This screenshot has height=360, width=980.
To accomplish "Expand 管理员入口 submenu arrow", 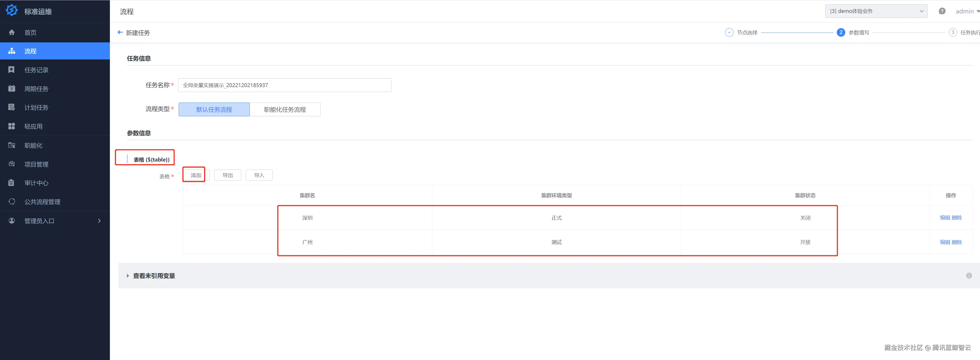I will tap(99, 221).
